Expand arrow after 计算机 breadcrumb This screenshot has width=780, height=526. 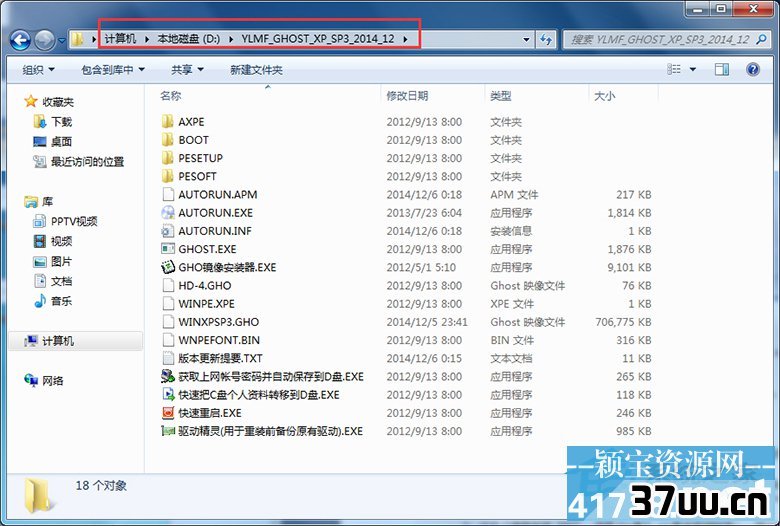[x=147, y=39]
